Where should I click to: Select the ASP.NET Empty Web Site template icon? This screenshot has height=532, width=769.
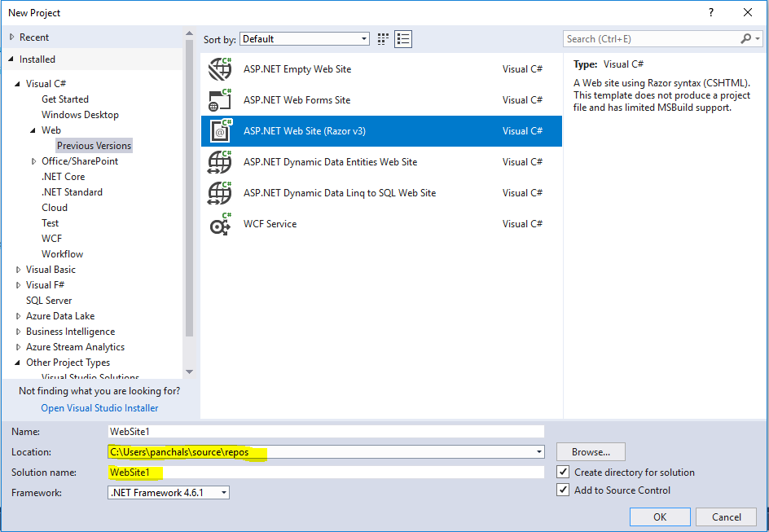point(220,69)
